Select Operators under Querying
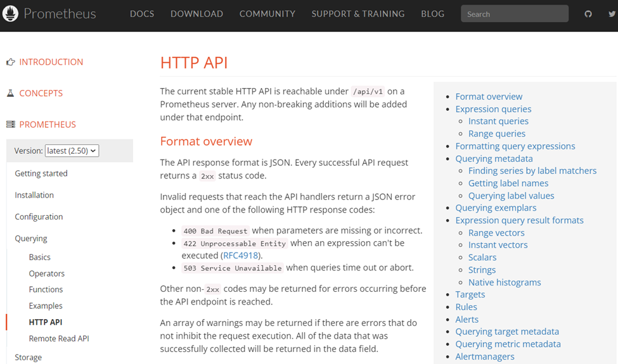 47,273
